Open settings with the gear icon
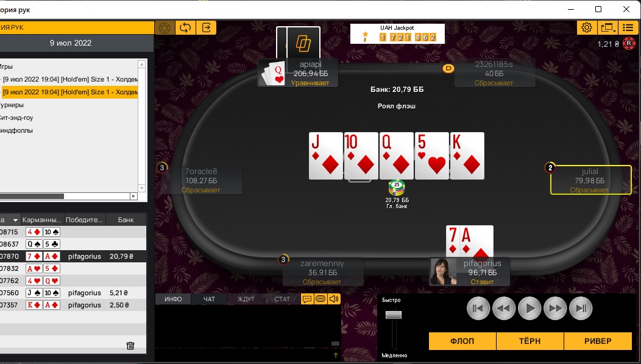Image resolution: width=641 pixels, height=364 pixels. (x=587, y=28)
